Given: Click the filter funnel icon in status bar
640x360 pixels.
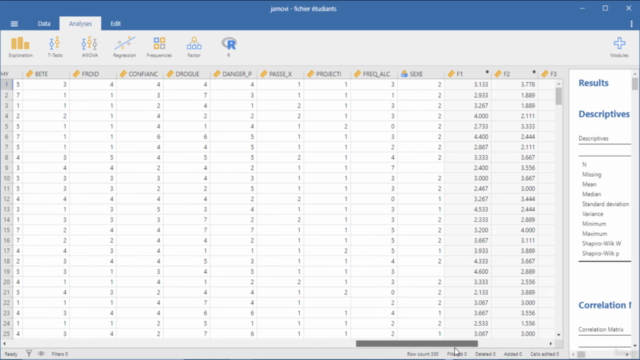Looking at the screenshot, I should pyautogui.click(x=29, y=353).
